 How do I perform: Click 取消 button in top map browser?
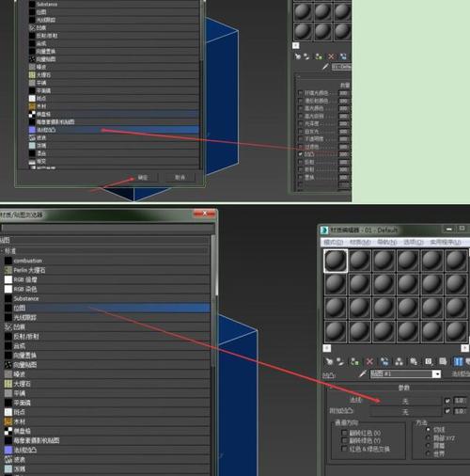click(x=180, y=178)
